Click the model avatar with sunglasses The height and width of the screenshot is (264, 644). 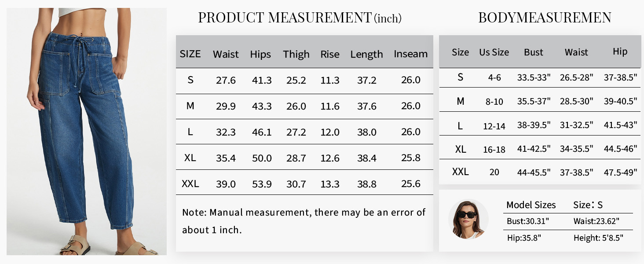[468, 219]
